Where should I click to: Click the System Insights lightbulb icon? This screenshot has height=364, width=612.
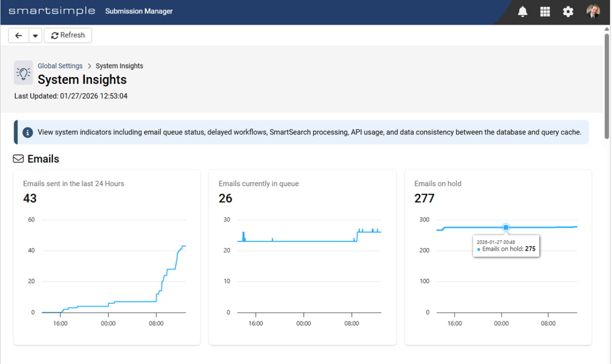(23, 73)
